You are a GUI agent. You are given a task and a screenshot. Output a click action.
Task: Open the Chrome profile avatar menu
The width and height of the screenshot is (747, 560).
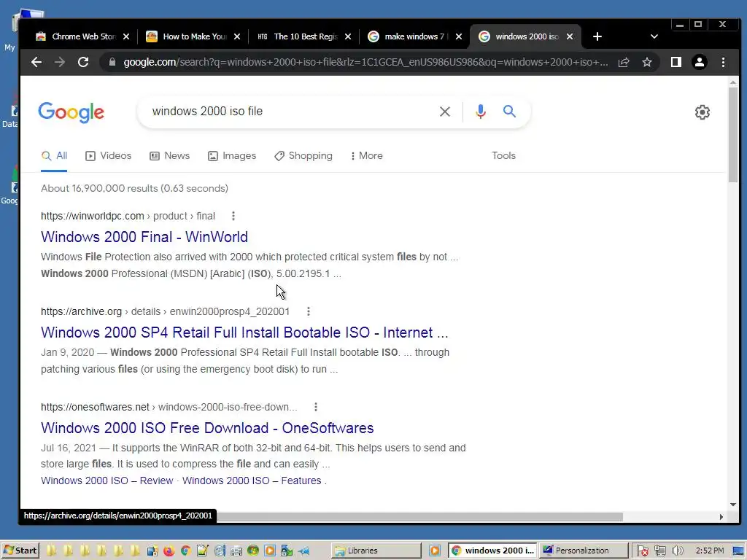700,62
